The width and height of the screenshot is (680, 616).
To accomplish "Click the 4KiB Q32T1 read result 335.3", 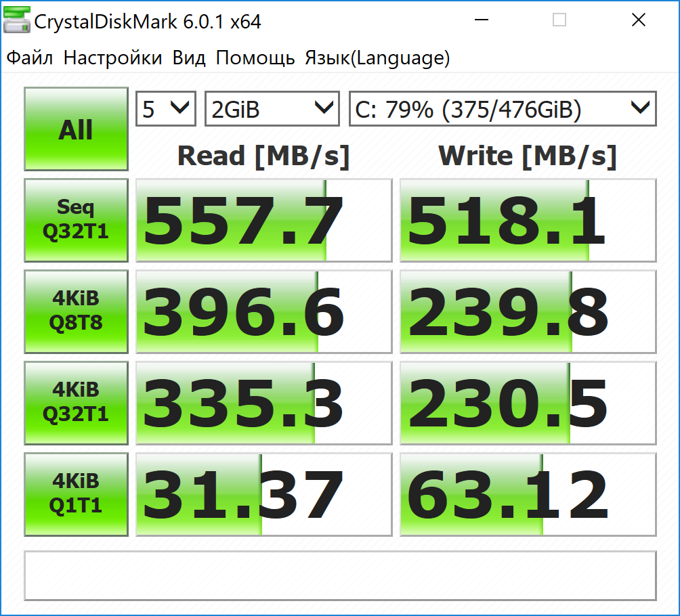I will click(263, 403).
